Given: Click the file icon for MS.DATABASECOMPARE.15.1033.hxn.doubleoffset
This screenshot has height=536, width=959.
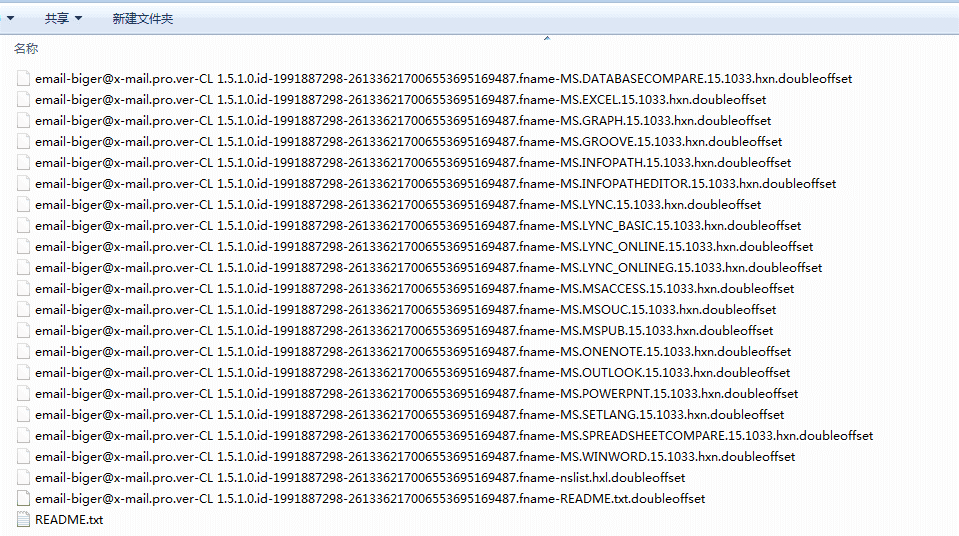Looking at the screenshot, I should tap(23, 78).
